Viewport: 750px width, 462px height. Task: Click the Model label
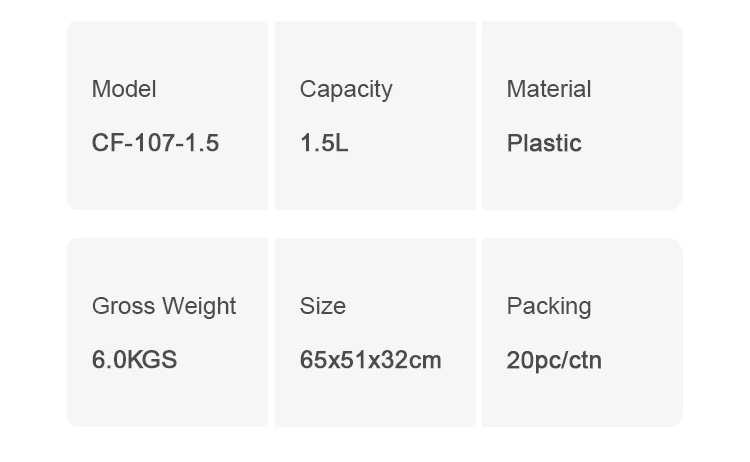click(x=124, y=89)
